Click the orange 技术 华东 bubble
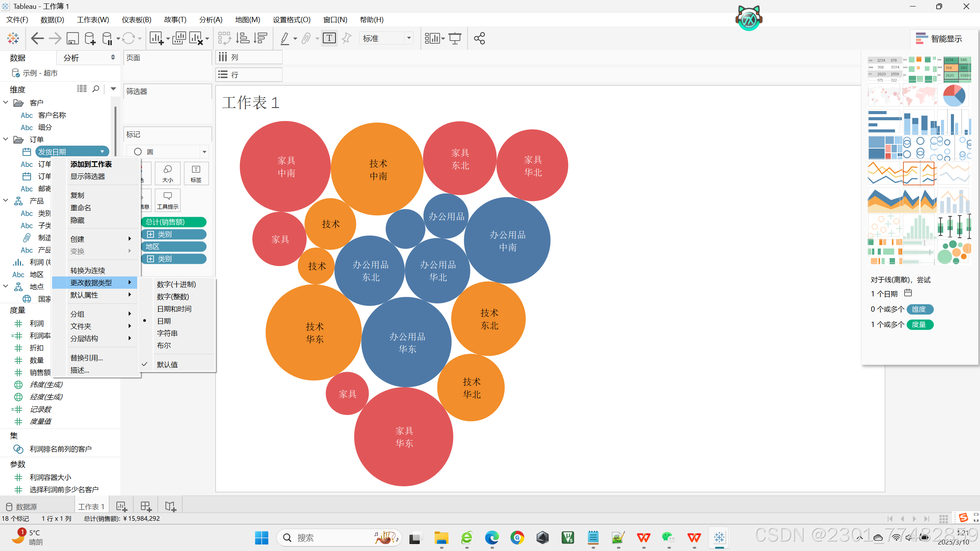The image size is (980, 551). 313,332
